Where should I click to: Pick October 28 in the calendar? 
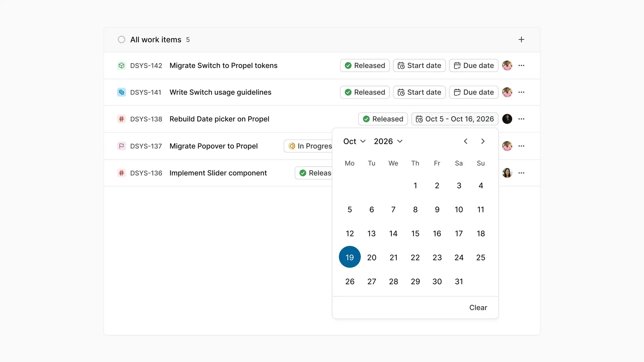[x=393, y=282]
